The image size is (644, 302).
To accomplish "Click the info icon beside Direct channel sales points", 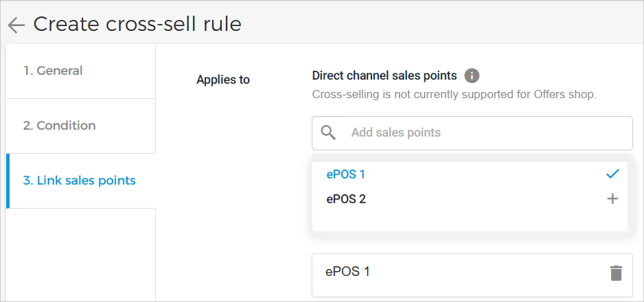I will pos(472,75).
